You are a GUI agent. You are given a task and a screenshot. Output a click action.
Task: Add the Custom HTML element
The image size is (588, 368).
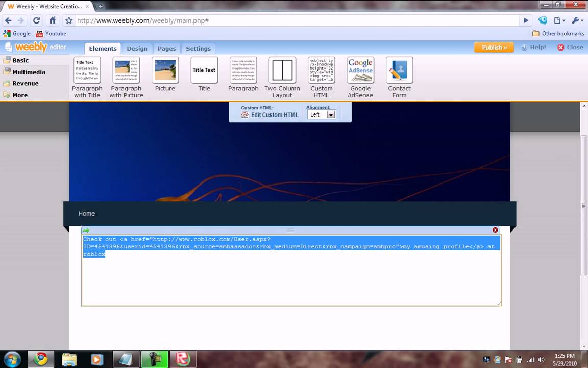[322, 77]
